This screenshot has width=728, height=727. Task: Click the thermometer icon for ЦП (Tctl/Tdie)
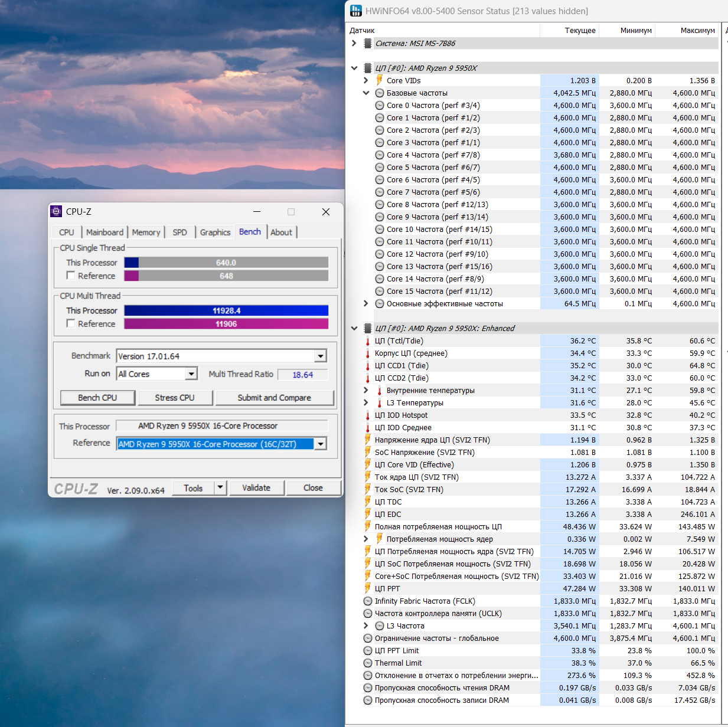click(368, 340)
